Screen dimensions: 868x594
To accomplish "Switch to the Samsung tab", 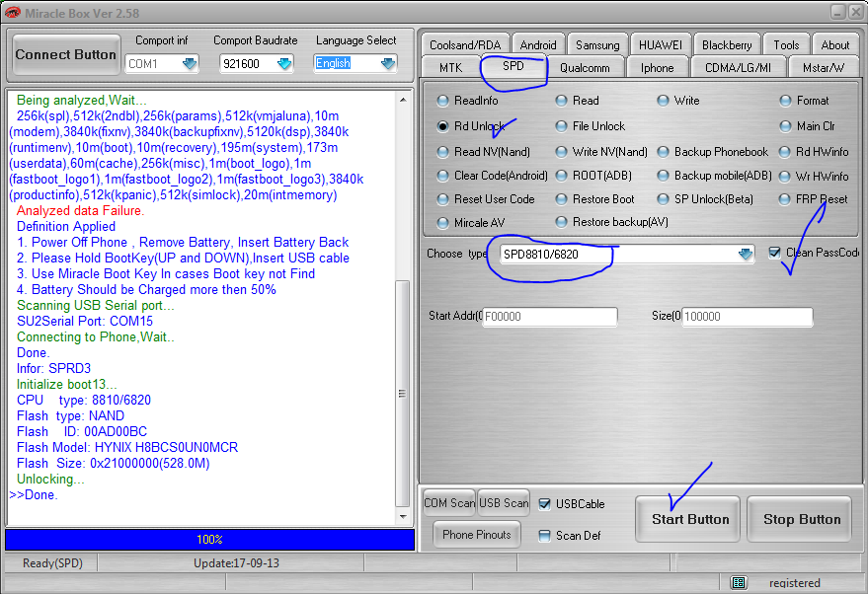I will click(x=597, y=44).
